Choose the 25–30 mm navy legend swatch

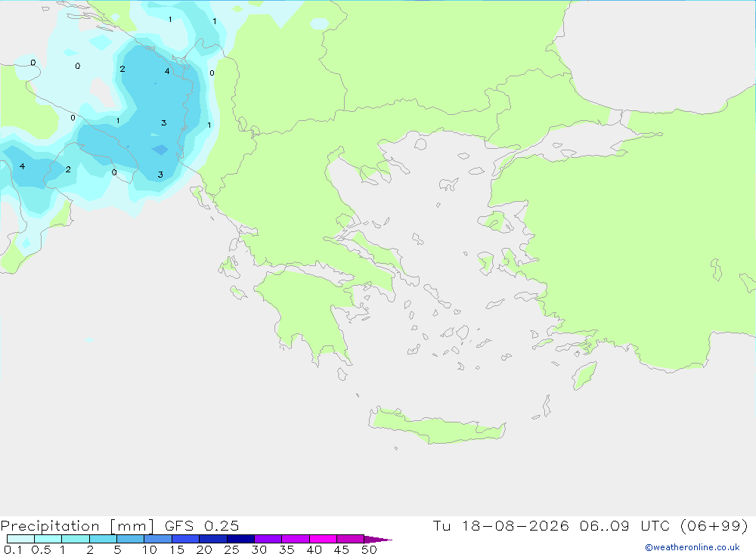click(240, 539)
